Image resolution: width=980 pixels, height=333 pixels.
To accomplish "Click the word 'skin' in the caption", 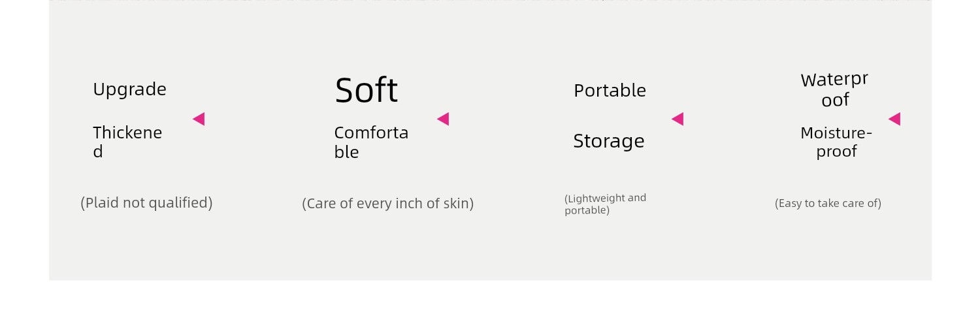I will 457,203.
